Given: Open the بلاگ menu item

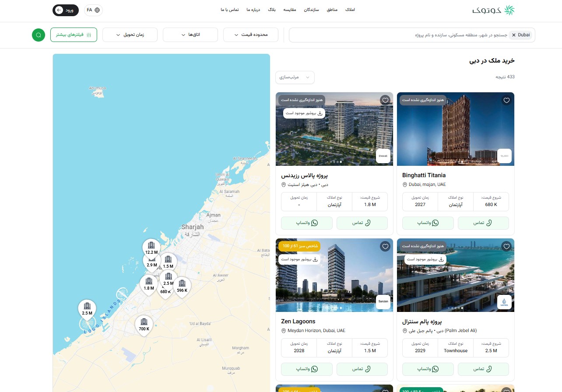Looking at the screenshot, I should (272, 10).
